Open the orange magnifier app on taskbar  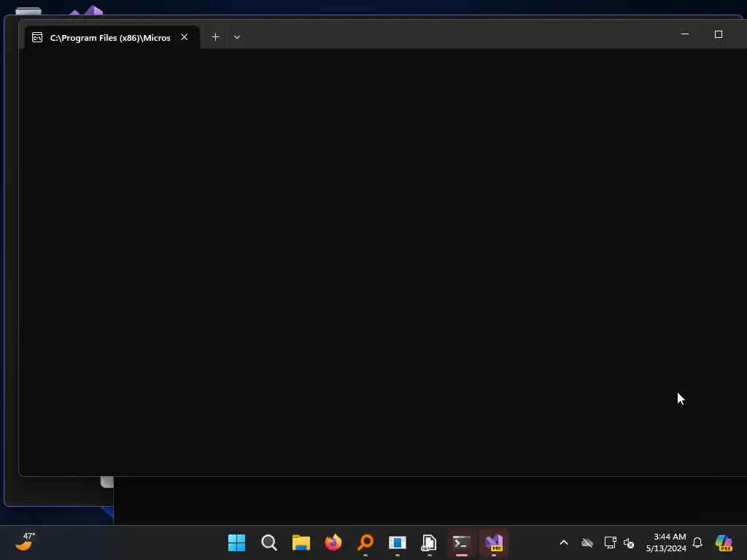[x=365, y=542]
